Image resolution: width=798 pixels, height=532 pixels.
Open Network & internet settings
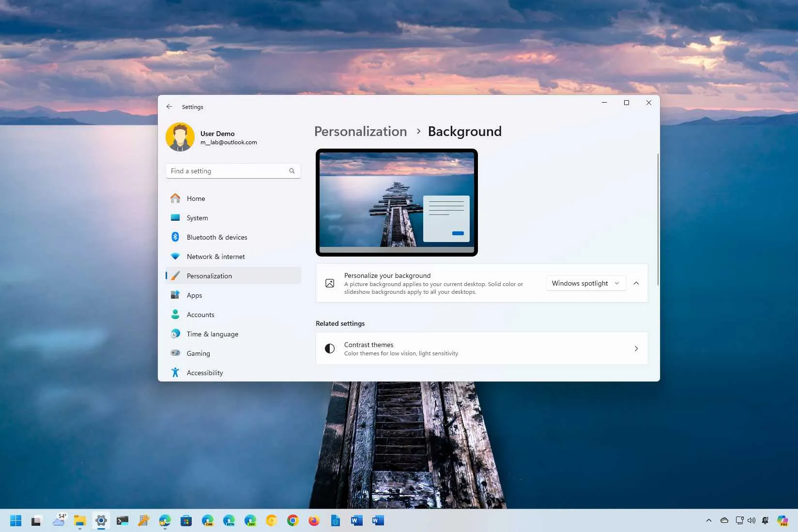pyautogui.click(x=215, y=257)
